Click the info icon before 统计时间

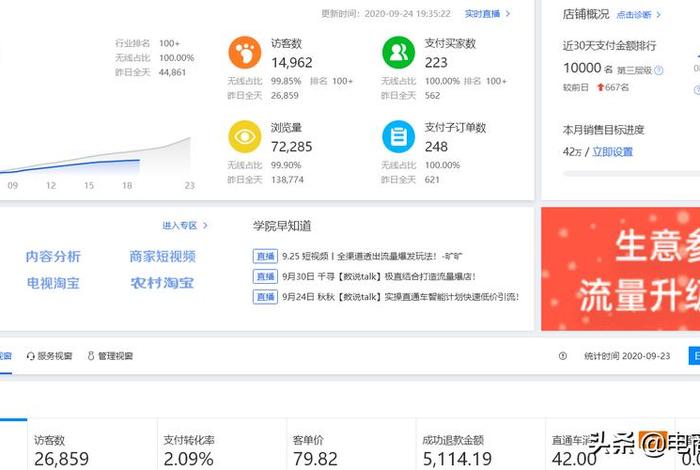(562, 356)
